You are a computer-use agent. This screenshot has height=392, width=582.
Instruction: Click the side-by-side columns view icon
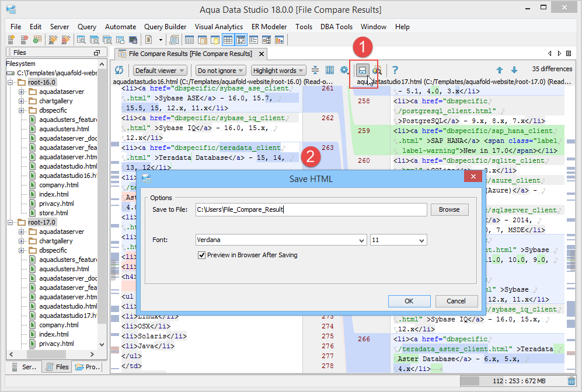pos(330,70)
